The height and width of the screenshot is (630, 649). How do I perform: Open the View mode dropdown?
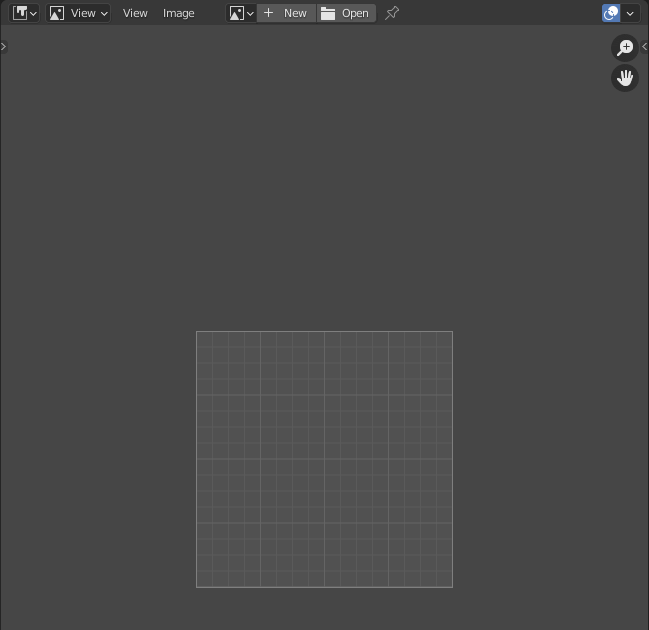[78, 13]
